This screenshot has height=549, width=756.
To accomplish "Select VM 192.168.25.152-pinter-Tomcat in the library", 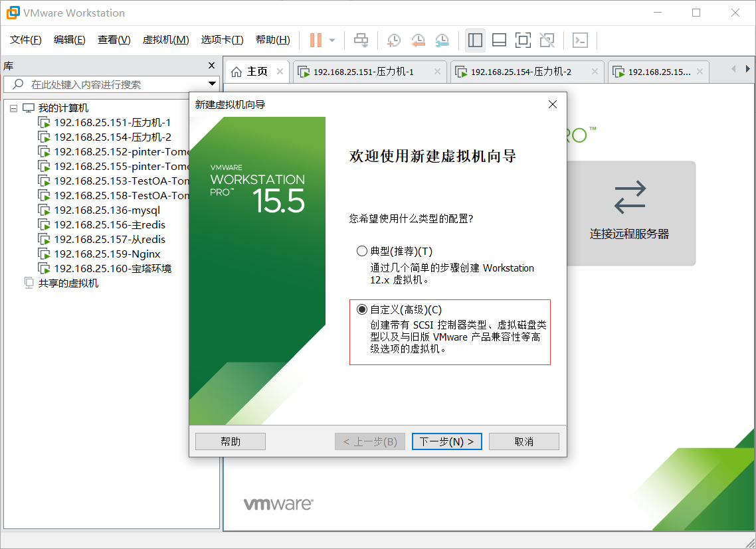I will (114, 152).
